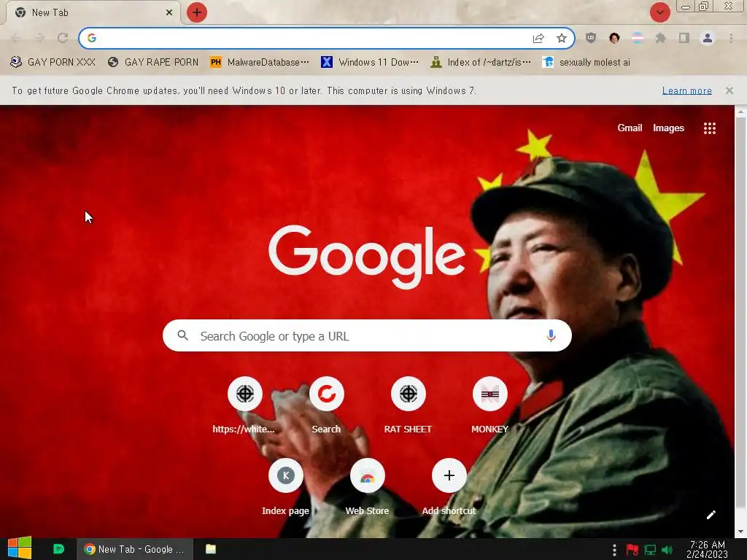This screenshot has height=560, width=747.
Task: Open the Windows Start menu
Action: [20, 548]
